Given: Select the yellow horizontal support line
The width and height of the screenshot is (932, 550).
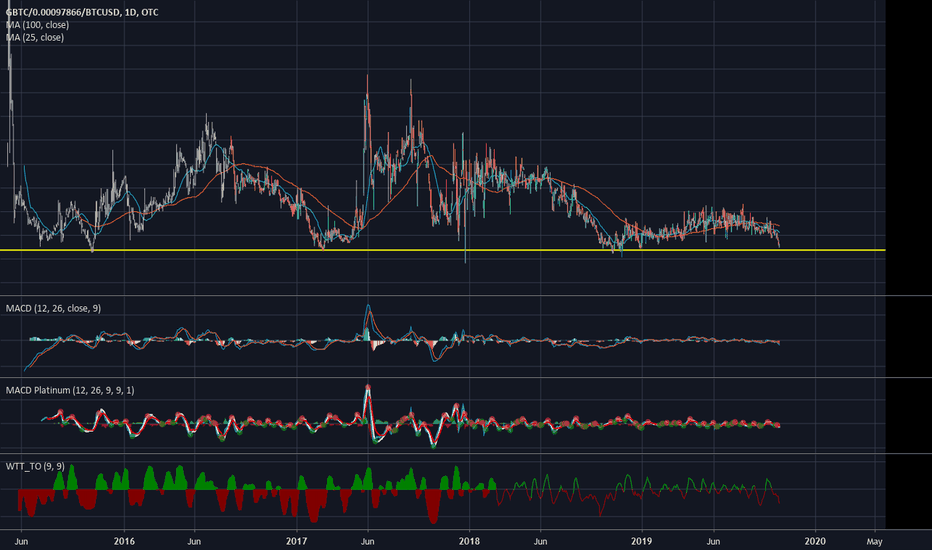Looking at the screenshot, I should (x=443, y=250).
